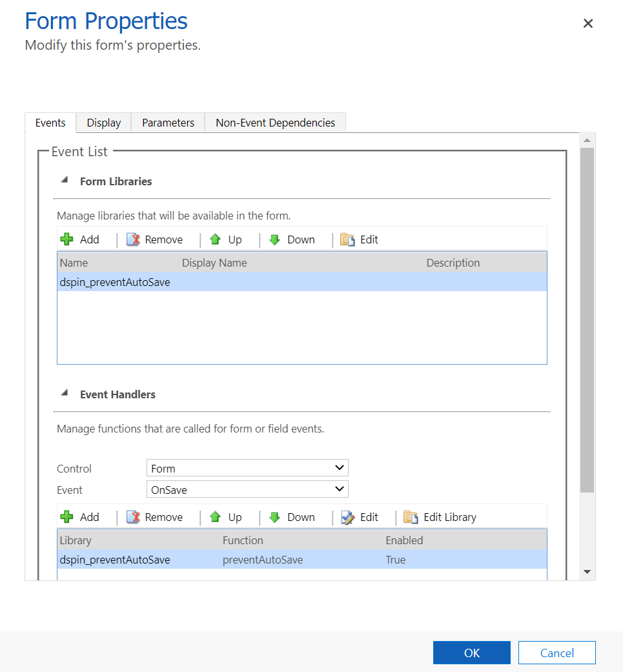
Task: Collapse the Event Handlers section triangle
Action: 65,392
